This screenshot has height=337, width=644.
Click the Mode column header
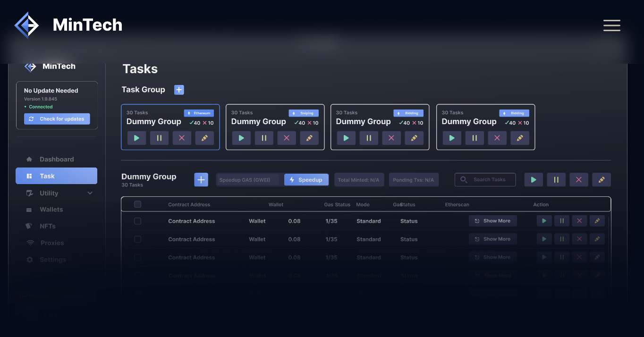pos(363,205)
